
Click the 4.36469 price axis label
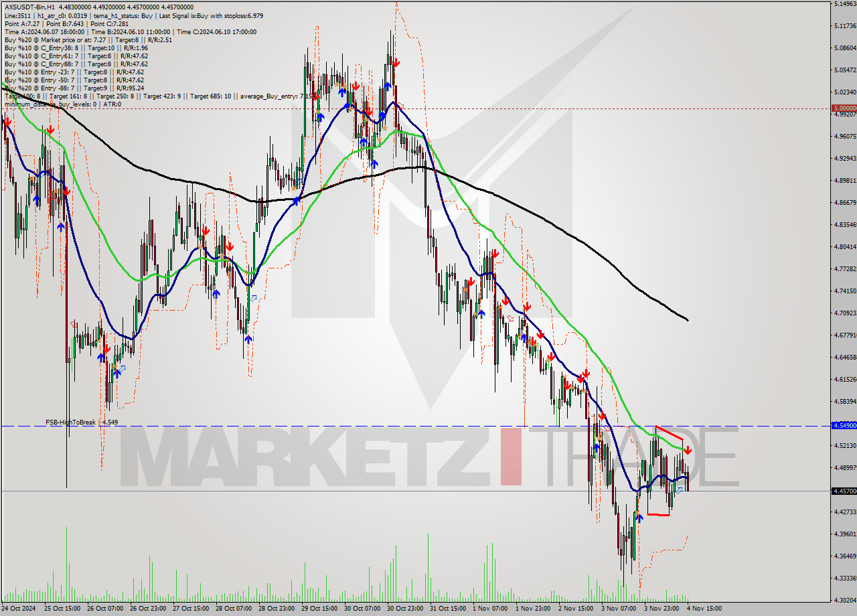845,556
